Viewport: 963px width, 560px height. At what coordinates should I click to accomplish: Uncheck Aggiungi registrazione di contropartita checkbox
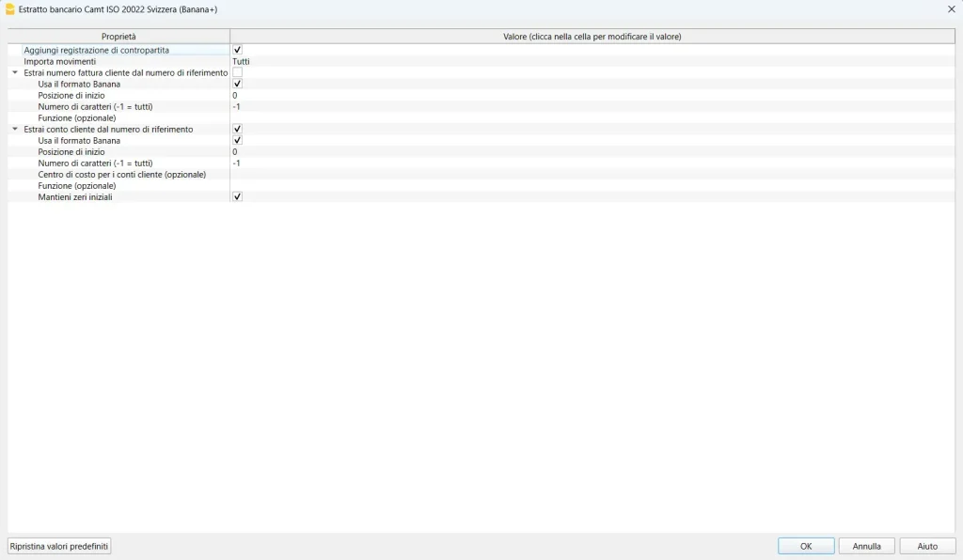[237, 50]
